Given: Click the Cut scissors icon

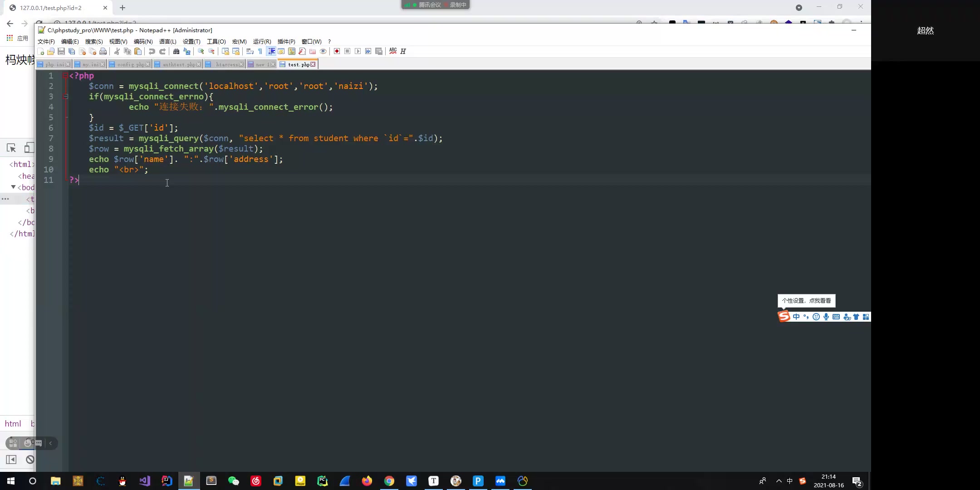Looking at the screenshot, I should point(117,51).
